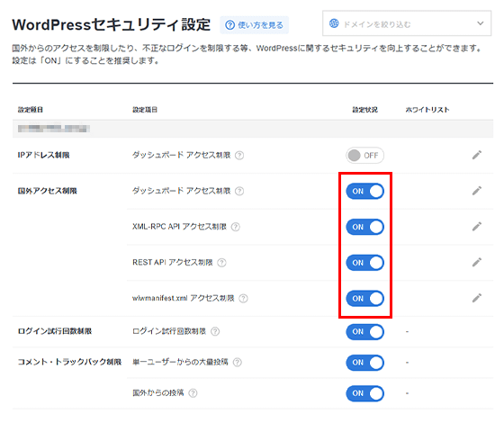Toggle 国外からの投稿 switch
This screenshot has width=504, height=423.
pyautogui.click(x=364, y=393)
